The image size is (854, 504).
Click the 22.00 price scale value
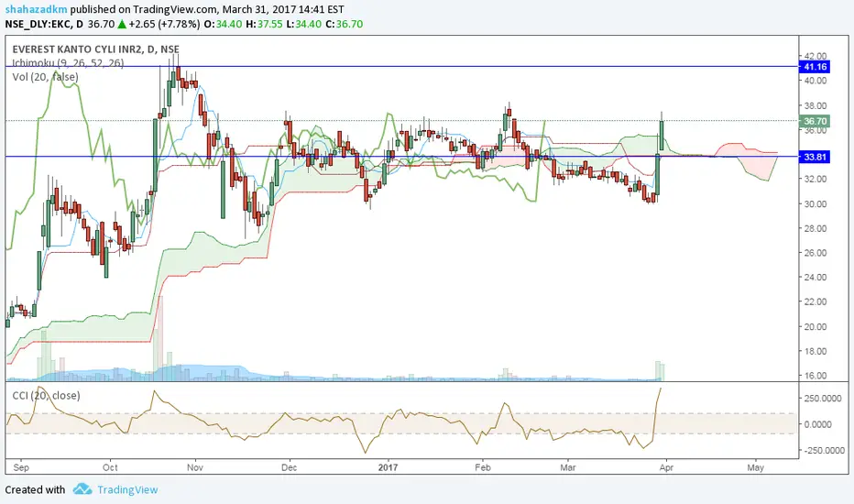(816, 301)
